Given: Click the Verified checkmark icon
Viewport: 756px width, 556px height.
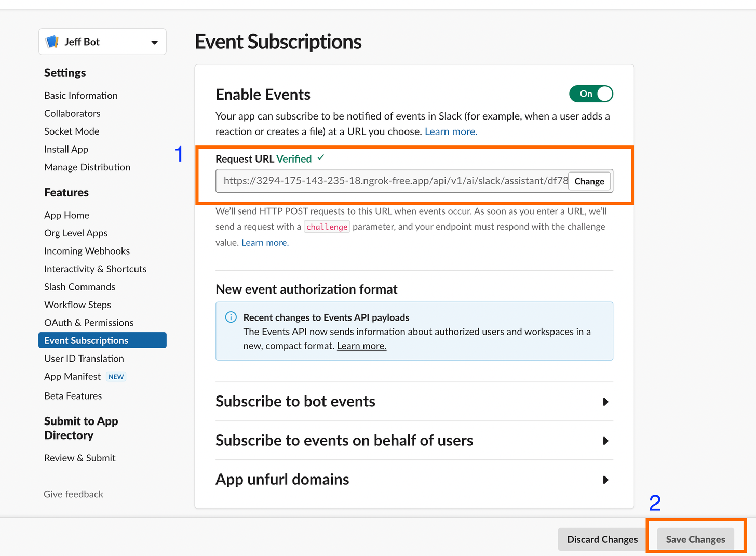Looking at the screenshot, I should pyautogui.click(x=320, y=157).
